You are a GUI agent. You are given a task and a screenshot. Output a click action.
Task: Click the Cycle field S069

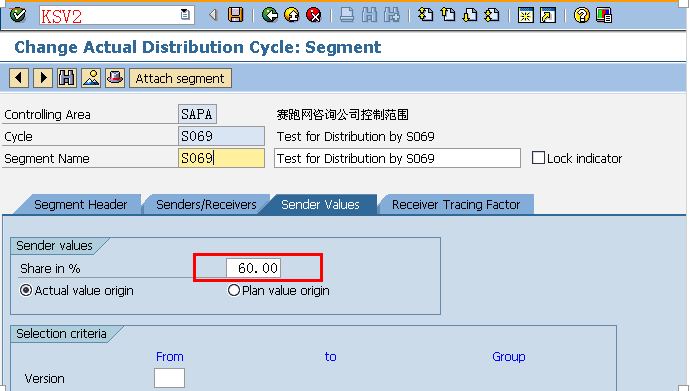[221, 136]
